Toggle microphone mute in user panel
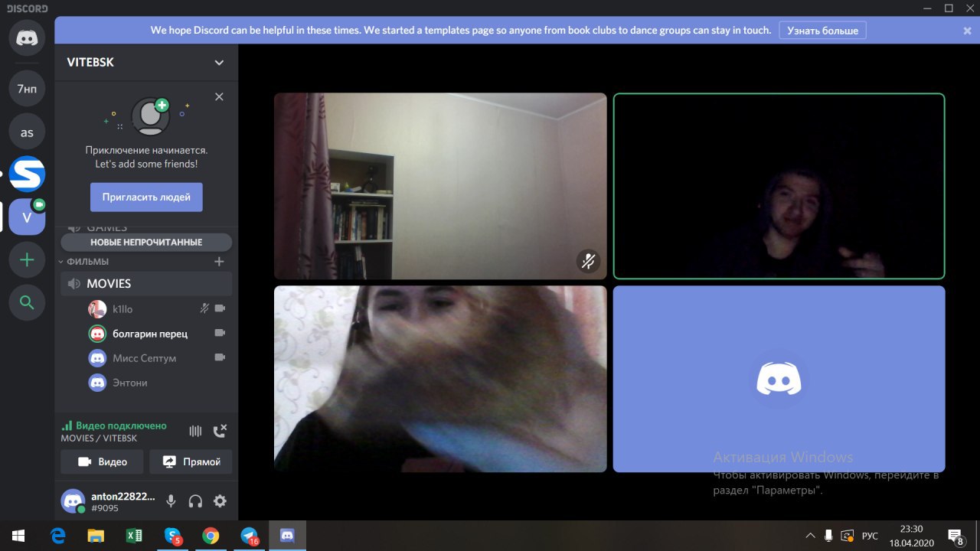The image size is (980, 551). click(x=171, y=501)
